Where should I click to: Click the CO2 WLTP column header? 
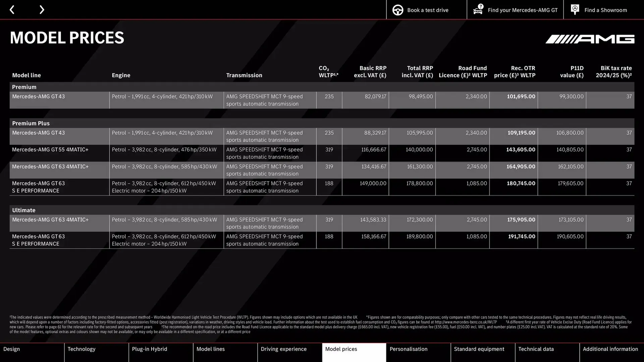(x=329, y=72)
